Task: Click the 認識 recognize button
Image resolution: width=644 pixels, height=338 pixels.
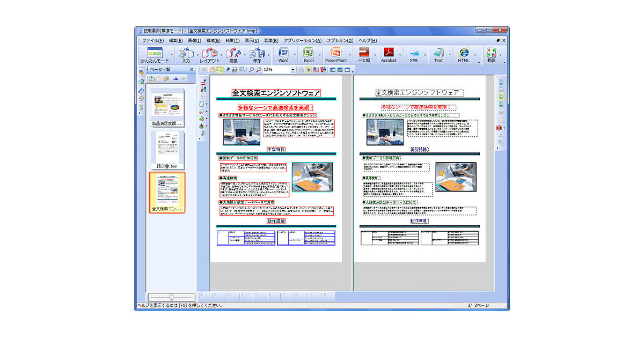Action: (233, 55)
